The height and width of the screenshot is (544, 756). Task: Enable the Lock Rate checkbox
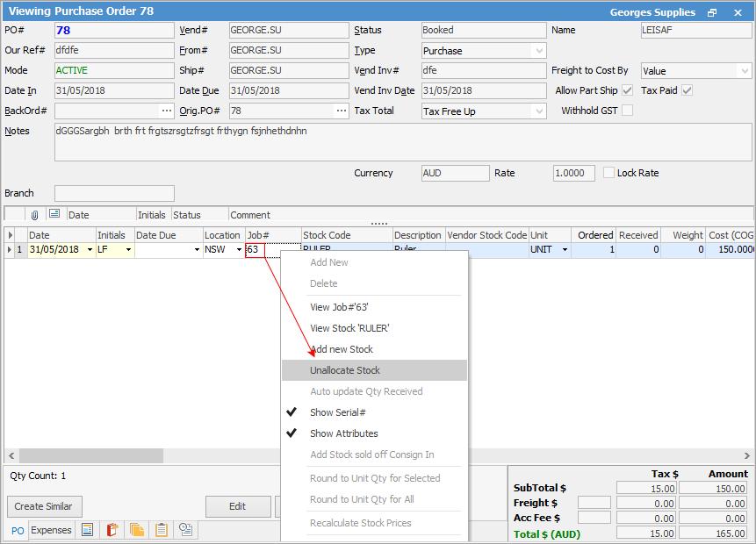click(609, 173)
